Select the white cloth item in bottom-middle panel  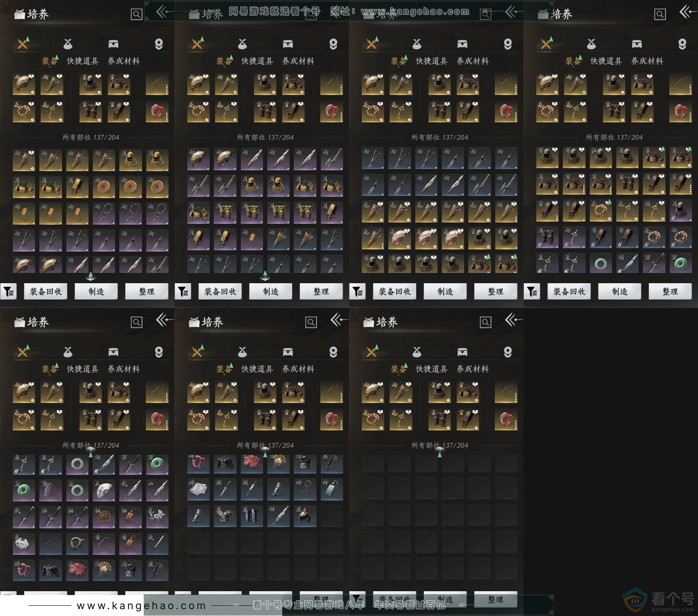point(198,490)
